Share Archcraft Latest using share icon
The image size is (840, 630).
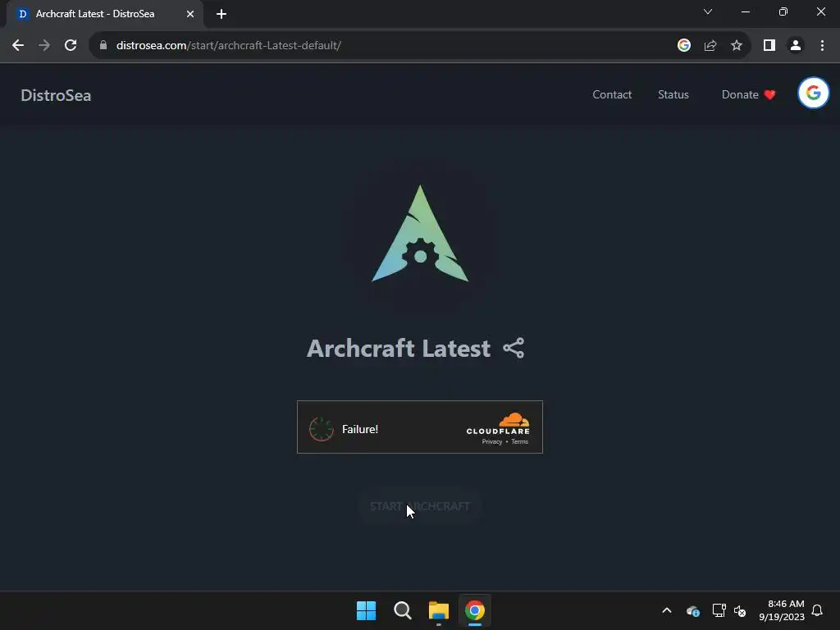(514, 348)
